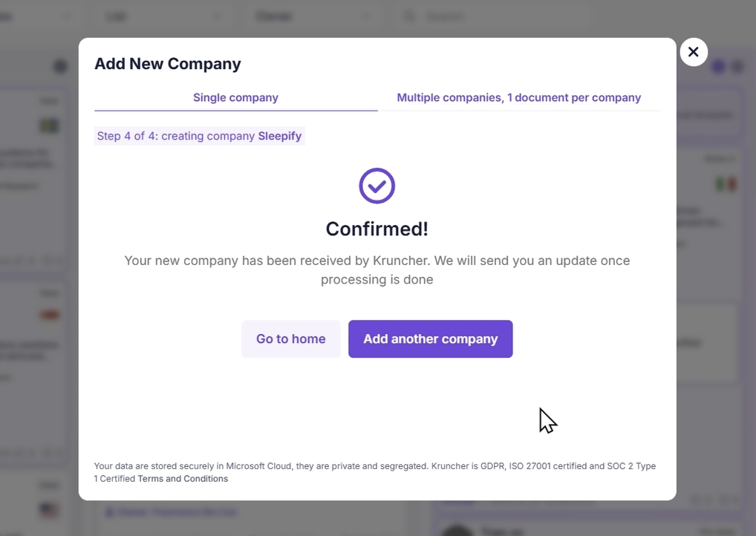Image resolution: width=756 pixels, height=536 pixels.
Task: Click the blurred green and red flag icon
Action: (x=726, y=184)
